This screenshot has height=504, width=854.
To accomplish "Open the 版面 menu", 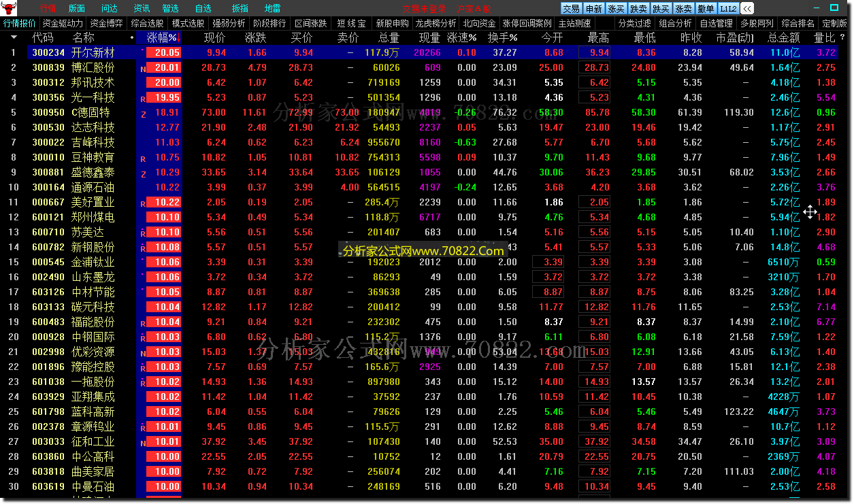I will pos(77,9).
